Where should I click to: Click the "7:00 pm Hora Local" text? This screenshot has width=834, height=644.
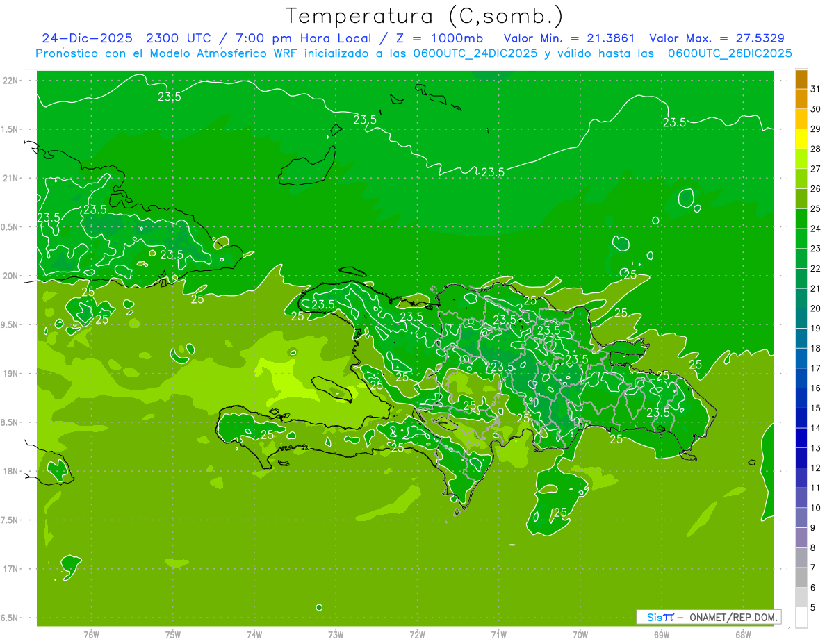[x=301, y=38]
